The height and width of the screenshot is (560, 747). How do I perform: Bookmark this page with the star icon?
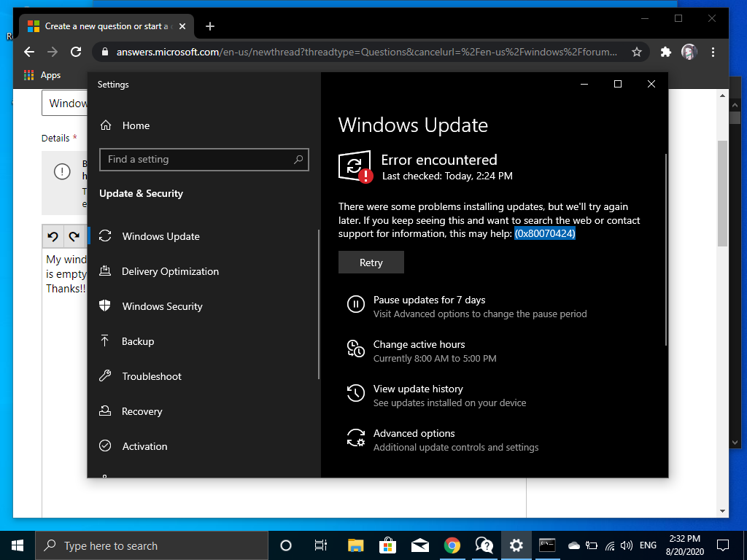click(x=636, y=52)
